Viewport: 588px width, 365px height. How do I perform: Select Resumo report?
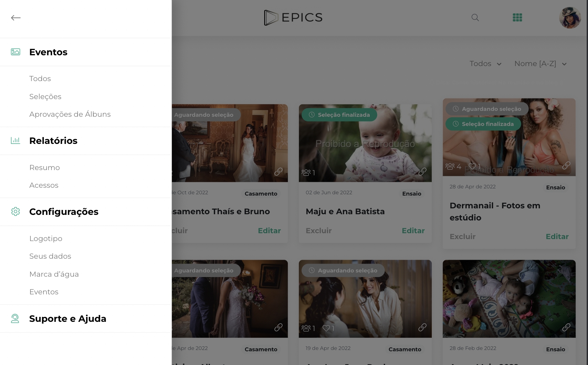[x=45, y=167]
